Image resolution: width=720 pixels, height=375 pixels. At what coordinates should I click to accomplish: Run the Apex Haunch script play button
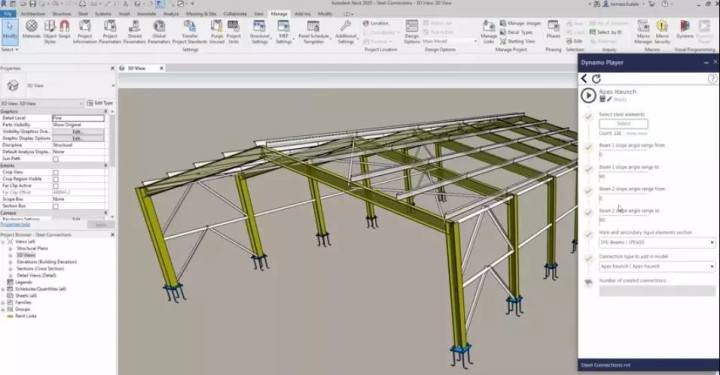pyautogui.click(x=588, y=95)
